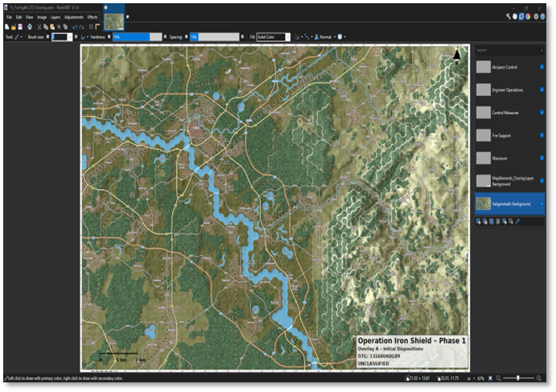The height and width of the screenshot is (392, 556).
Task: Open the Tools window icon in top-right
Action: [x=509, y=16]
